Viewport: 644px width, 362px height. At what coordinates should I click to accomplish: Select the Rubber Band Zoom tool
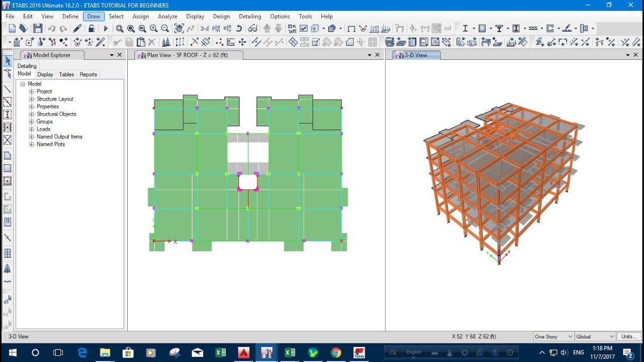[x=120, y=28]
